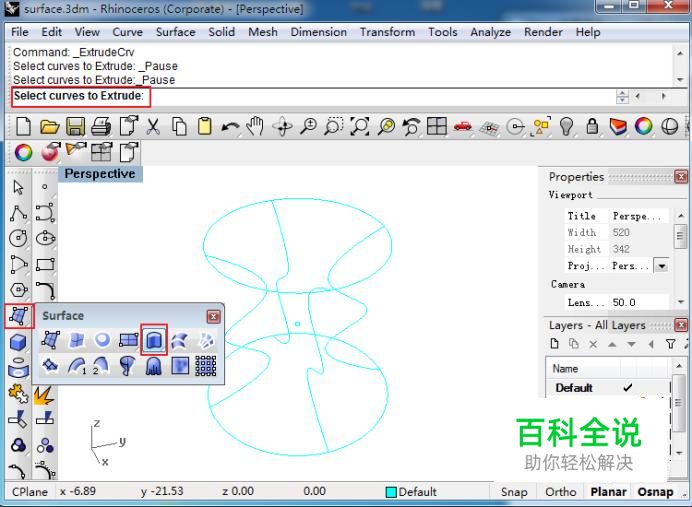The width and height of the screenshot is (692, 507).
Task: Move layer up with the up triangle
Action: tap(612, 344)
